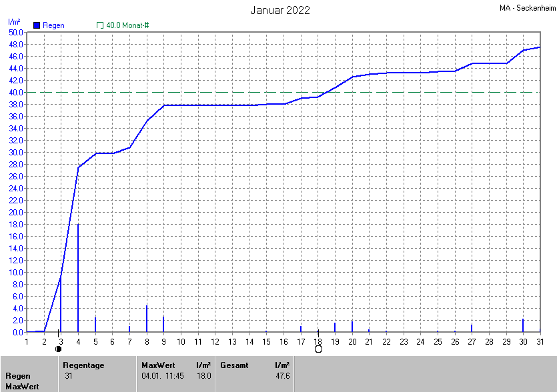Click the new moon icon below day 3
This screenshot has width=557, height=392.
tap(59, 349)
